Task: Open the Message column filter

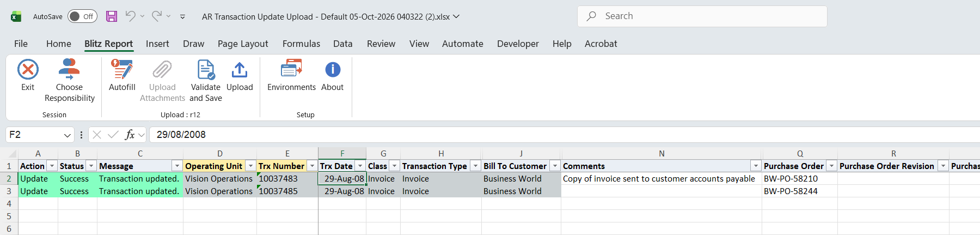Action: tap(177, 166)
